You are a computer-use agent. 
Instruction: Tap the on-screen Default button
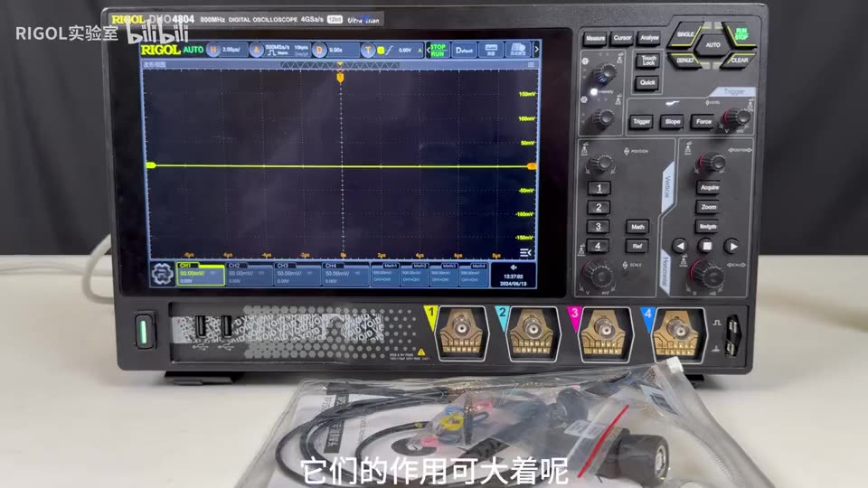464,51
